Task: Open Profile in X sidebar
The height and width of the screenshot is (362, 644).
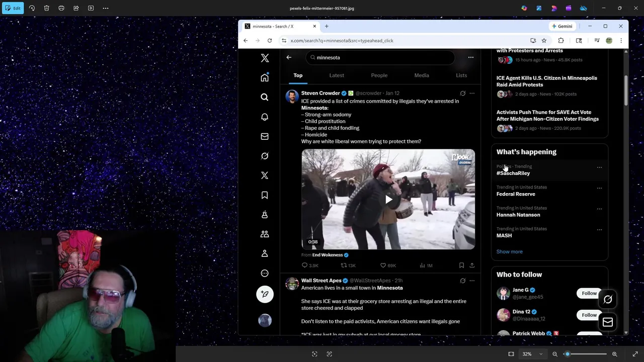Action: click(265, 254)
